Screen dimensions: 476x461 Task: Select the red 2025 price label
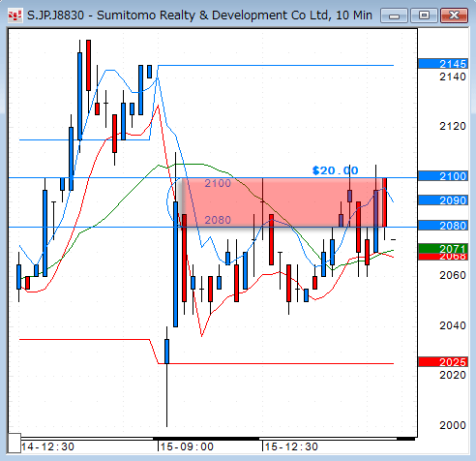point(443,362)
